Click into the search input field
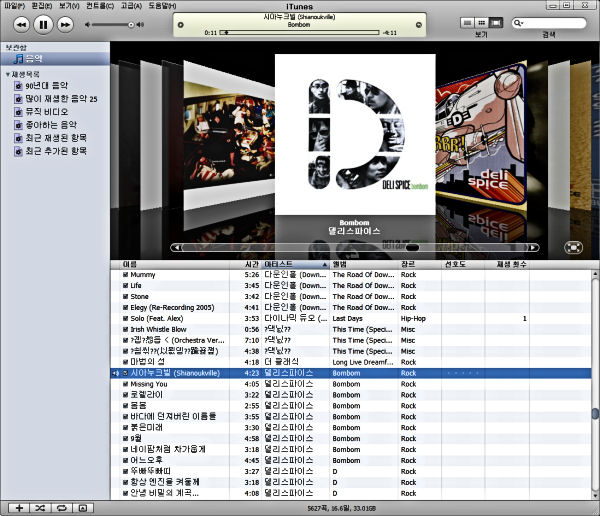This screenshot has width=600, height=516. pyautogui.click(x=553, y=23)
